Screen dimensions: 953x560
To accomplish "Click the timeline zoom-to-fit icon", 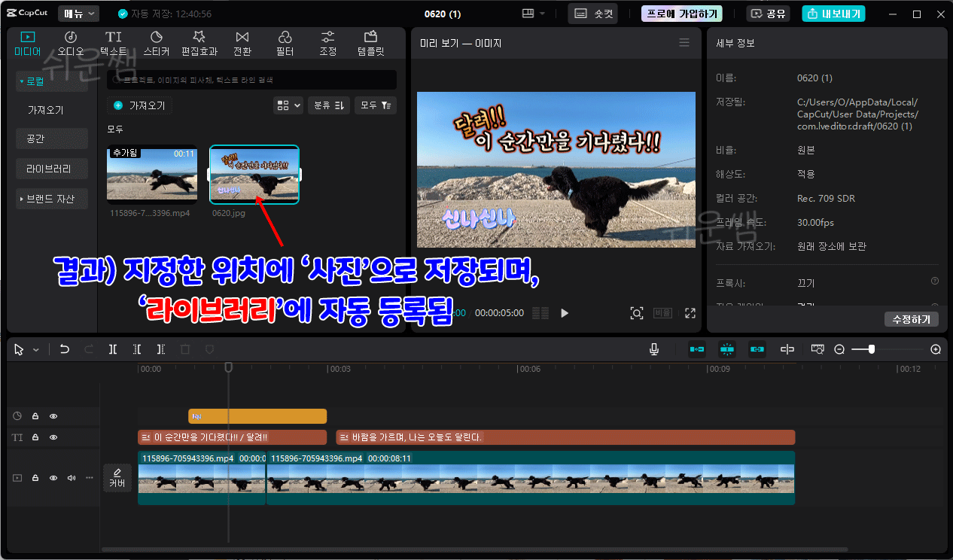I will pyautogui.click(x=818, y=349).
